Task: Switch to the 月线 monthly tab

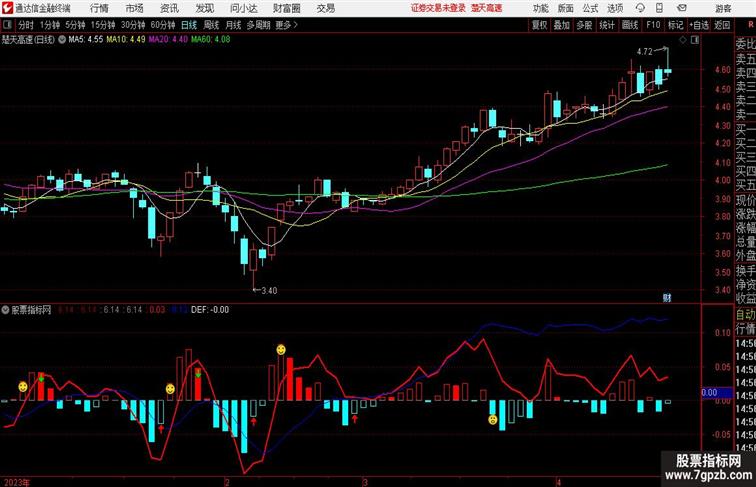Action: coord(233,25)
